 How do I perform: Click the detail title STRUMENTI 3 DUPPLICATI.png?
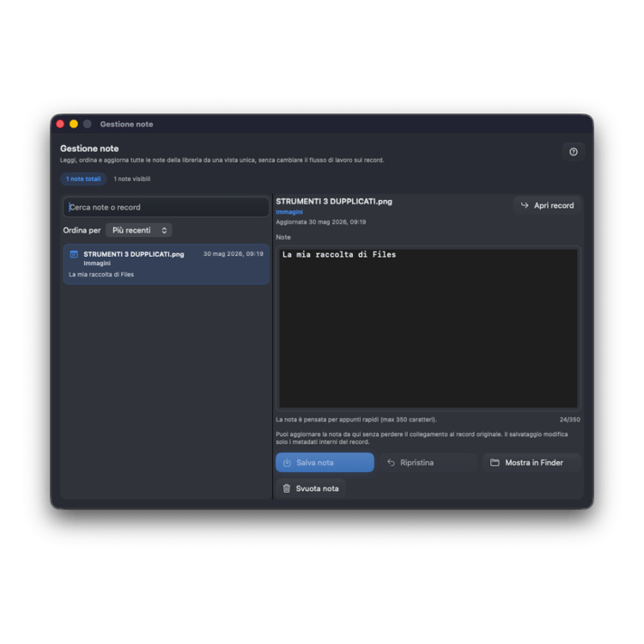pyautogui.click(x=334, y=202)
